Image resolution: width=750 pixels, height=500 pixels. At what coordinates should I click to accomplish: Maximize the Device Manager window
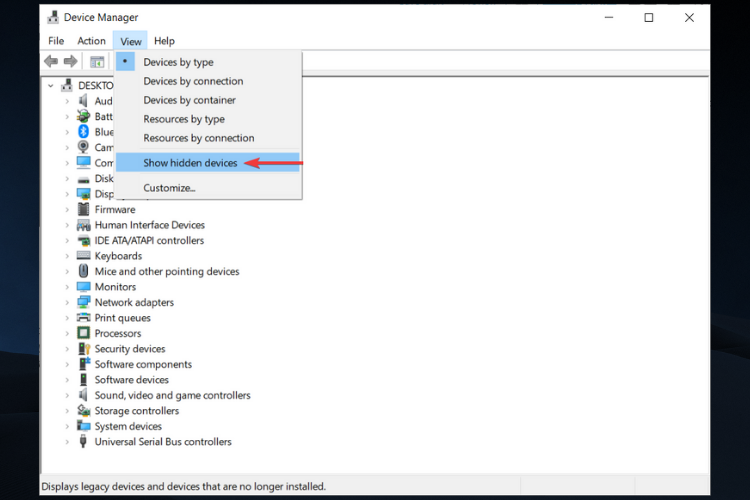tap(649, 18)
